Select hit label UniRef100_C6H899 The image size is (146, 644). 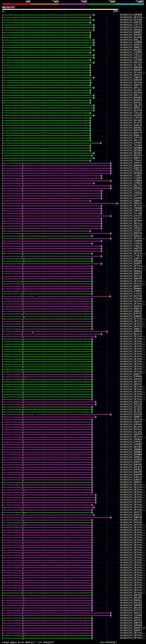[131, 241]
